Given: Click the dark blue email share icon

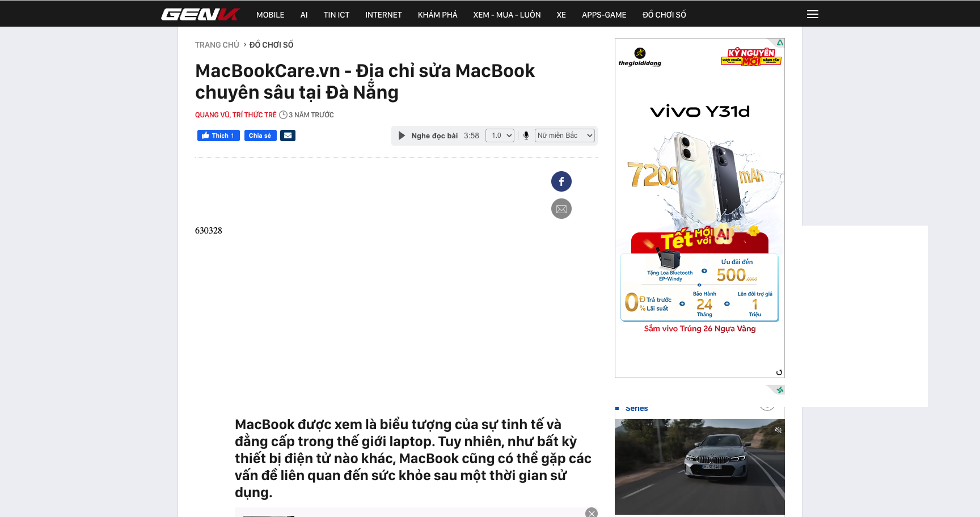Looking at the screenshot, I should click(x=288, y=135).
